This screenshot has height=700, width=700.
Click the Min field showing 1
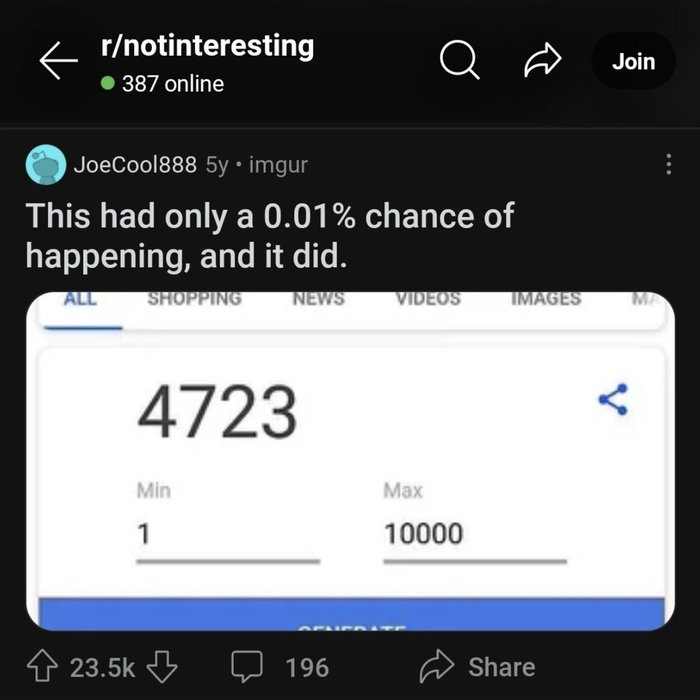[x=228, y=542]
